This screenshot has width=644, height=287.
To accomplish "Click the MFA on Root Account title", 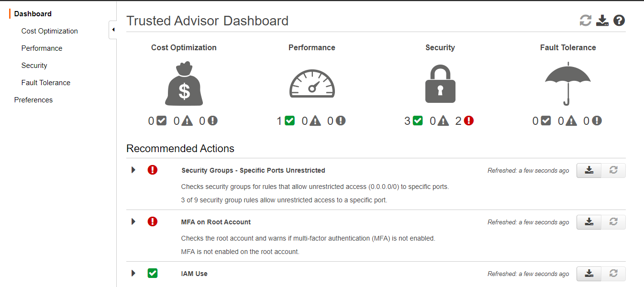I will 216,222.
